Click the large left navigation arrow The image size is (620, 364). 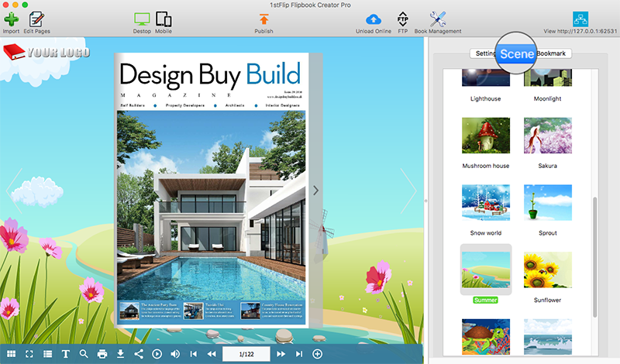click(14, 191)
